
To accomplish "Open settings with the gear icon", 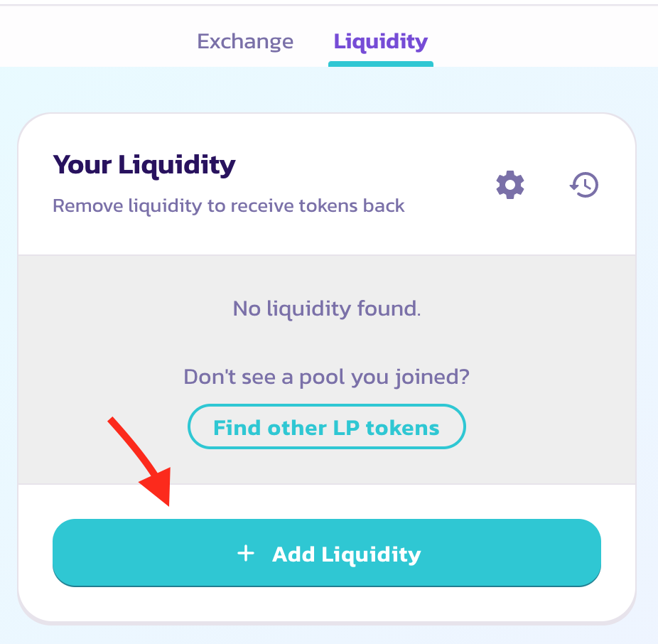I will (x=509, y=186).
